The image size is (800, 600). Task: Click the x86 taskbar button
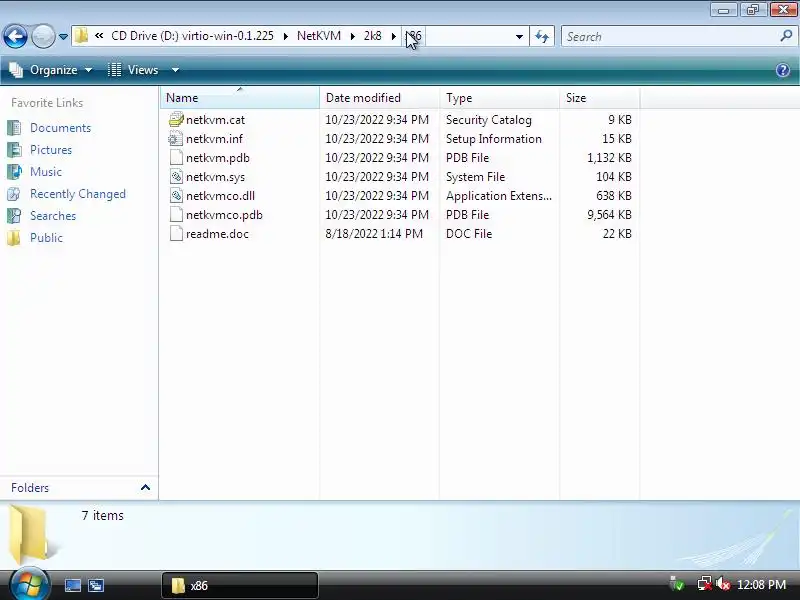pos(240,585)
